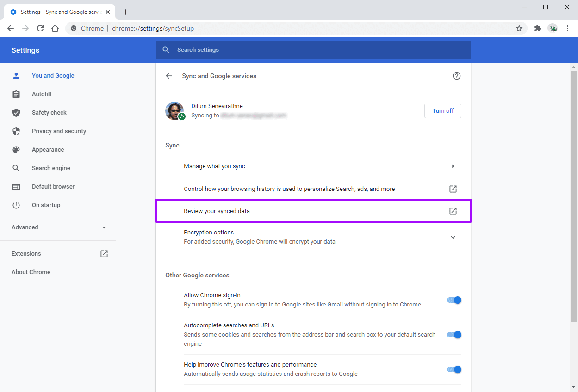Click the browser Back arrow
This screenshot has height=392, width=578.
click(11, 28)
